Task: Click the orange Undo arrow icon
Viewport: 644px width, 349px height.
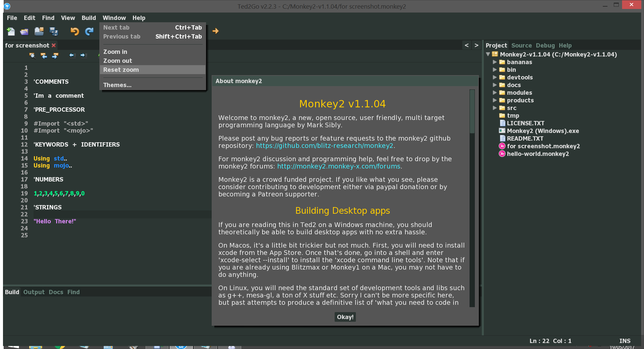Action: coord(75,31)
